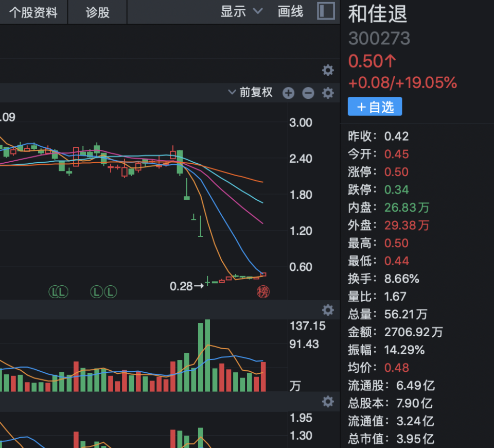
Task: Click the +自选 add-to-watchlist button
Action: [375, 106]
